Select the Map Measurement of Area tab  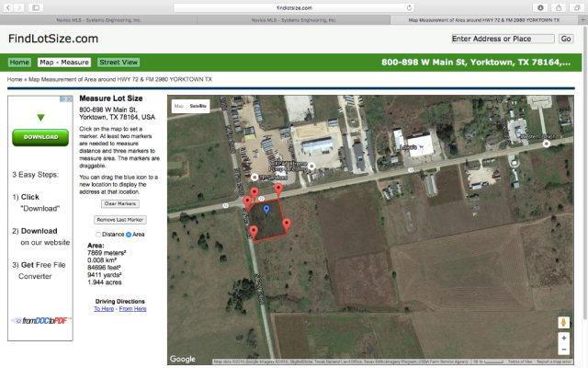pyautogui.click(x=484, y=20)
